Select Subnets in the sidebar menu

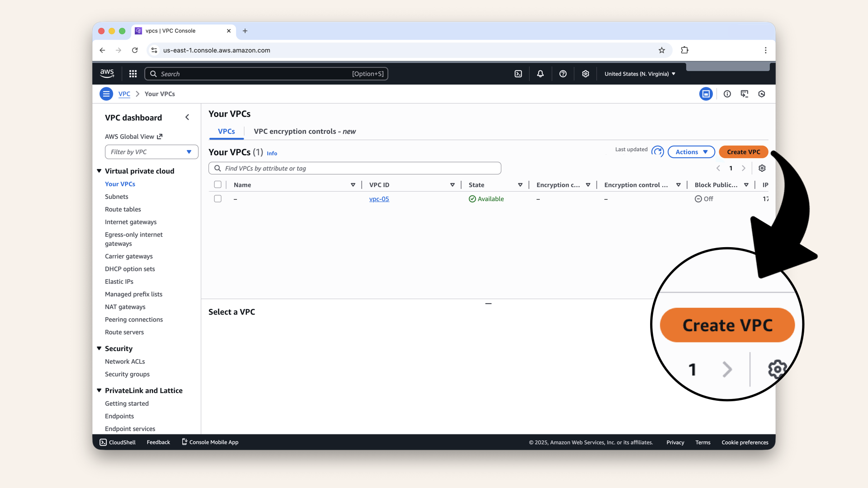[x=116, y=197]
